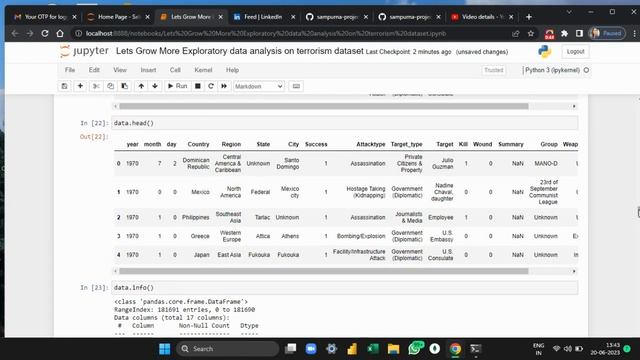Open File Explorer from the taskbar
Image resolution: width=640 pixels, height=360 pixels.
(393, 349)
